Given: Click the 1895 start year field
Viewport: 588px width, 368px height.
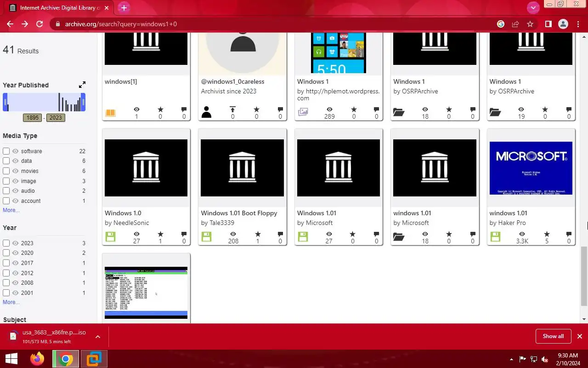Looking at the screenshot, I should 33,117.
